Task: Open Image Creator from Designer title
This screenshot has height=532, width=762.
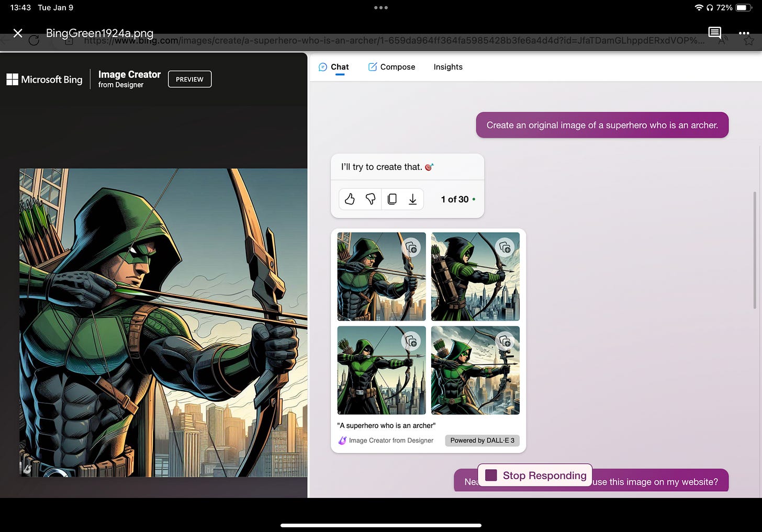Action: pyautogui.click(x=129, y=79)
